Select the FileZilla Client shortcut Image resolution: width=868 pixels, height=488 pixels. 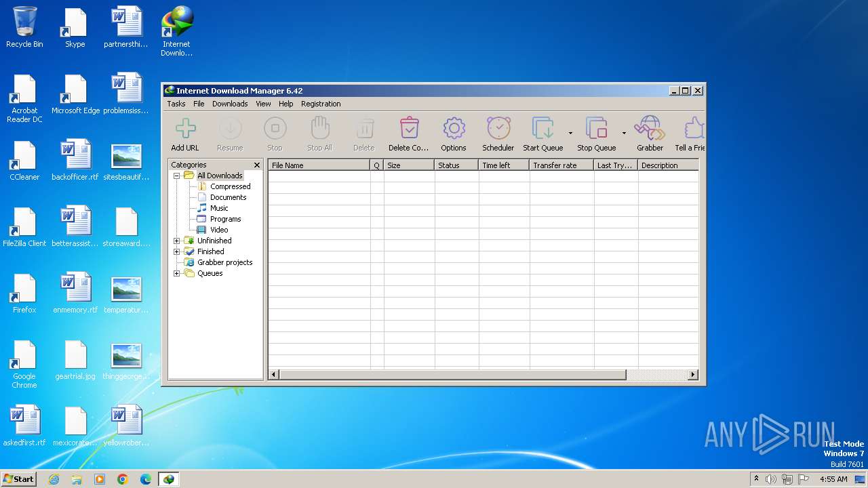click(24, 226)
